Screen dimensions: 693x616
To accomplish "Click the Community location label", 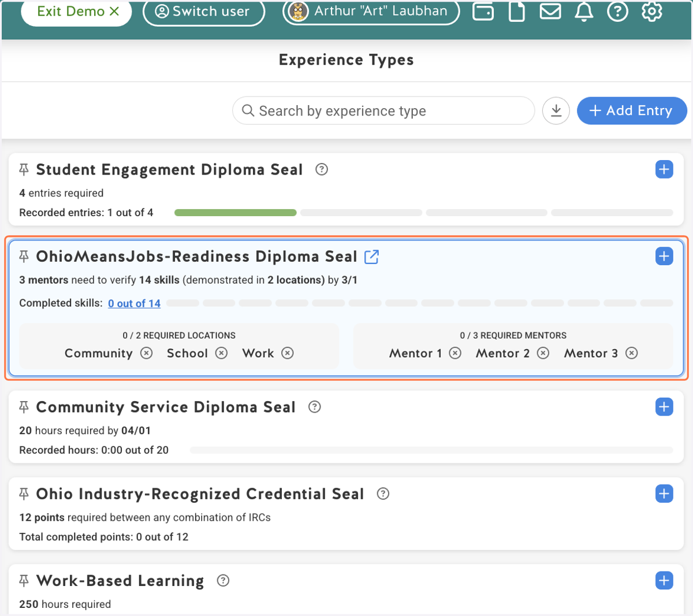I will (99, 353).
